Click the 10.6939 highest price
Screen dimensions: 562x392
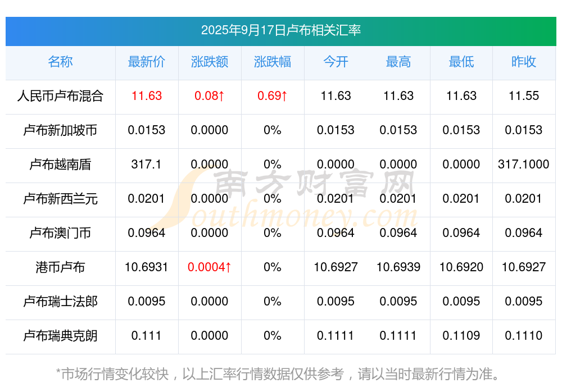coord(398,267)
